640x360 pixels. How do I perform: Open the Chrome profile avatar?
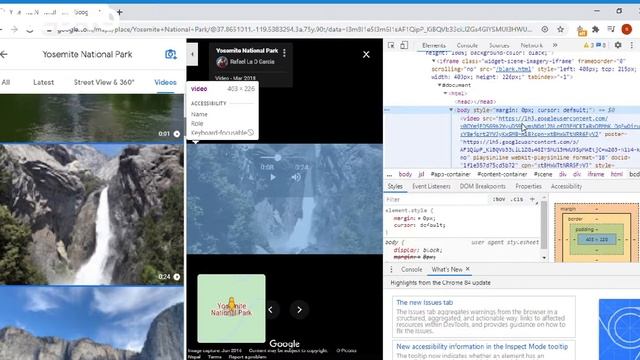(x=627, y=29)
